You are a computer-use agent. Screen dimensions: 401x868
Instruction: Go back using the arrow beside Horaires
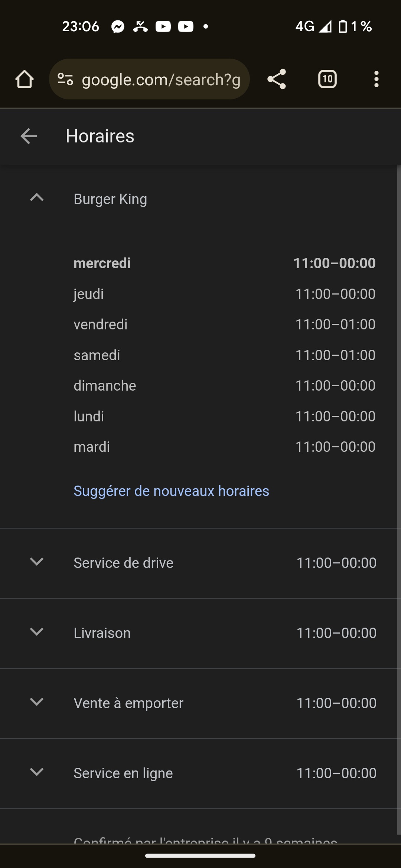[x=29, y=136]
